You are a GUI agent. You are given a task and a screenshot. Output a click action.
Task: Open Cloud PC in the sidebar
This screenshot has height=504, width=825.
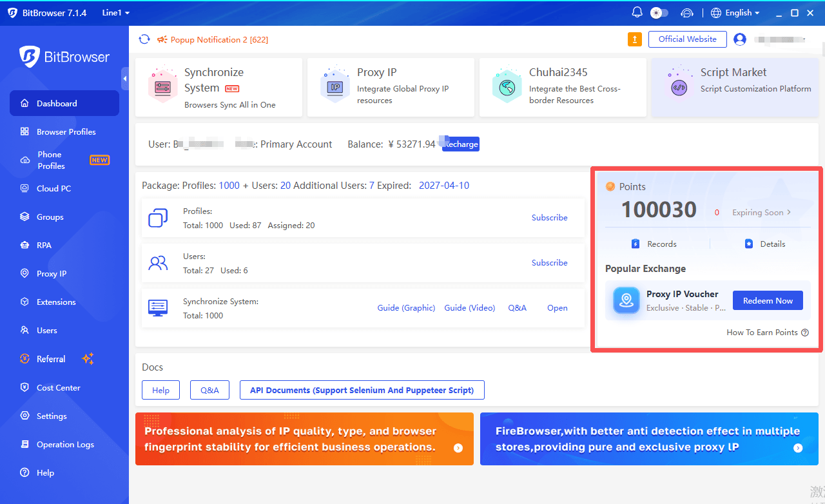(x=64, y=188)
